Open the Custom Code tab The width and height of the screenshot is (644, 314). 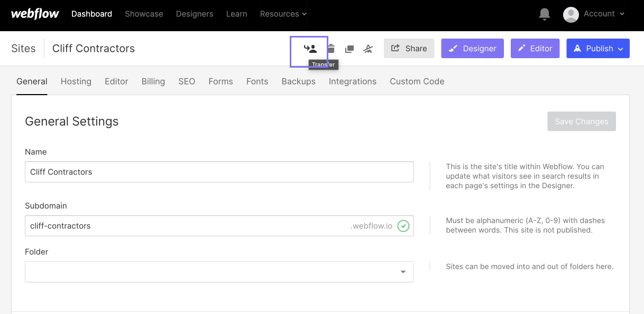[x=417, y=81]
